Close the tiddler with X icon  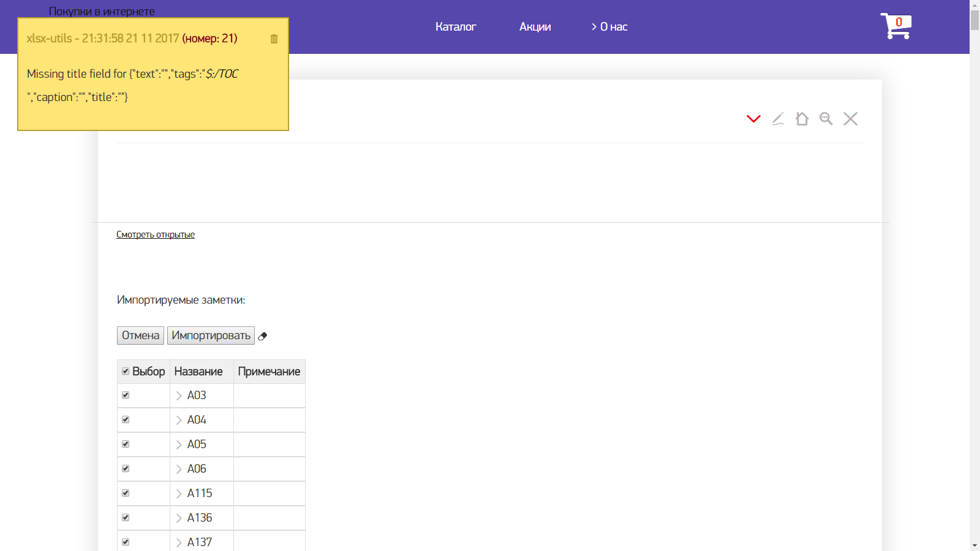pyautogui.click(x=850, y=119)
